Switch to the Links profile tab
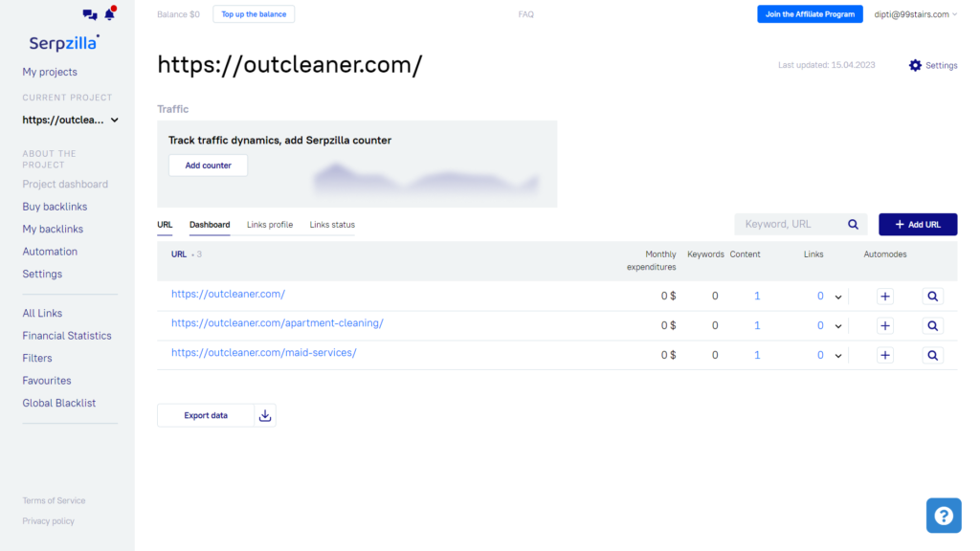Image resolution: width=980 pixels, height=551 pixels. click(x=269, y=225)
